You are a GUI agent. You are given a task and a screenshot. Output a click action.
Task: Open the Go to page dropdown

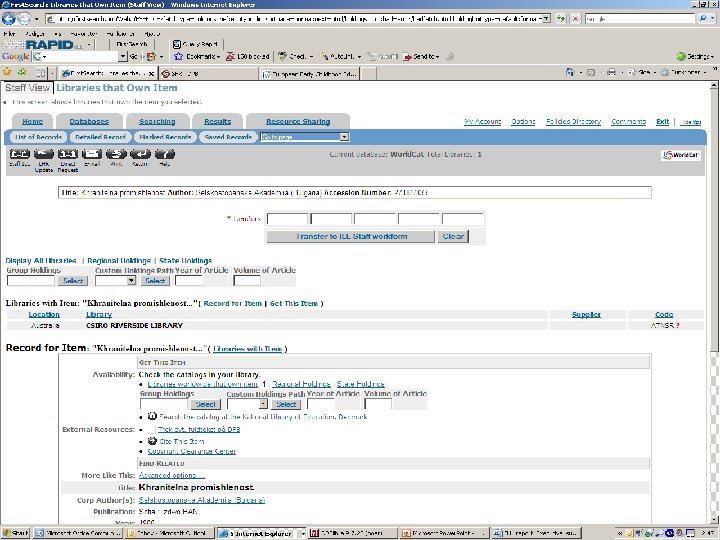tap(344, 137)
